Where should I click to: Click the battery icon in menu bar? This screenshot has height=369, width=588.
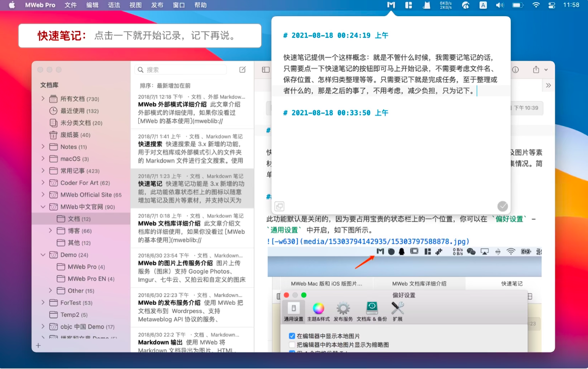pyautogui.click(x=518, y=5)
